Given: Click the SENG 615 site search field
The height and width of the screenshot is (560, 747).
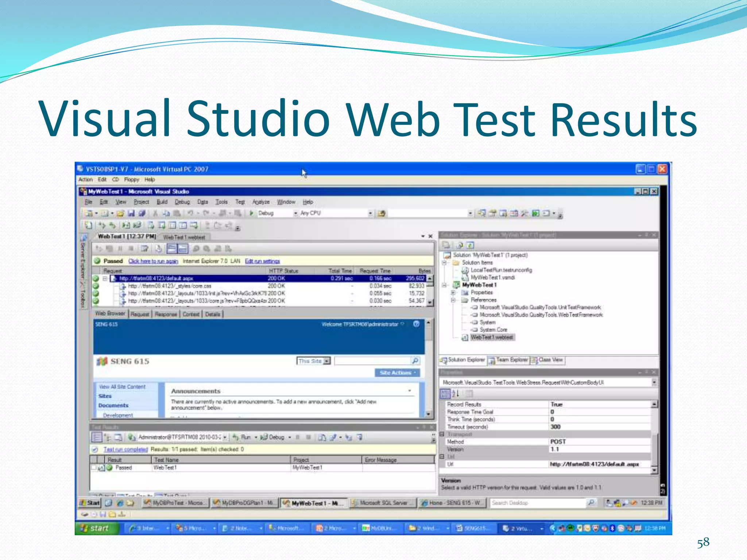Looking at the screenshot, I should click(373, 361).
